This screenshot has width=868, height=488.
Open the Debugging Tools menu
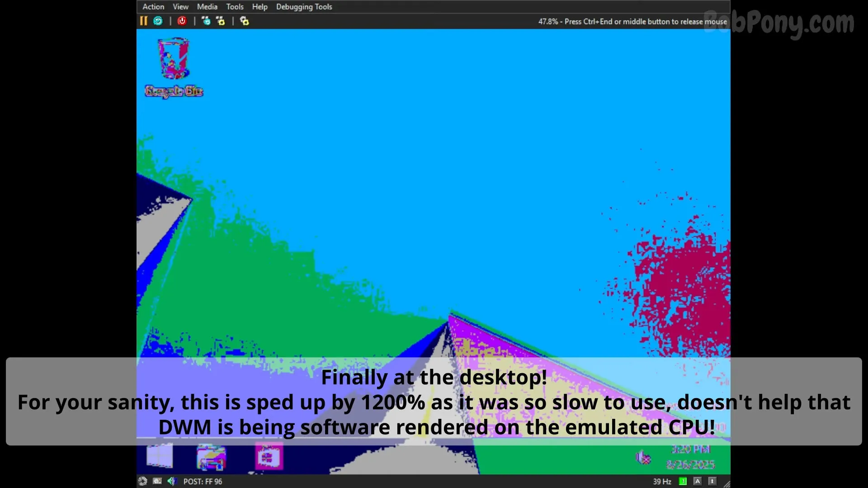coord(304,7)
